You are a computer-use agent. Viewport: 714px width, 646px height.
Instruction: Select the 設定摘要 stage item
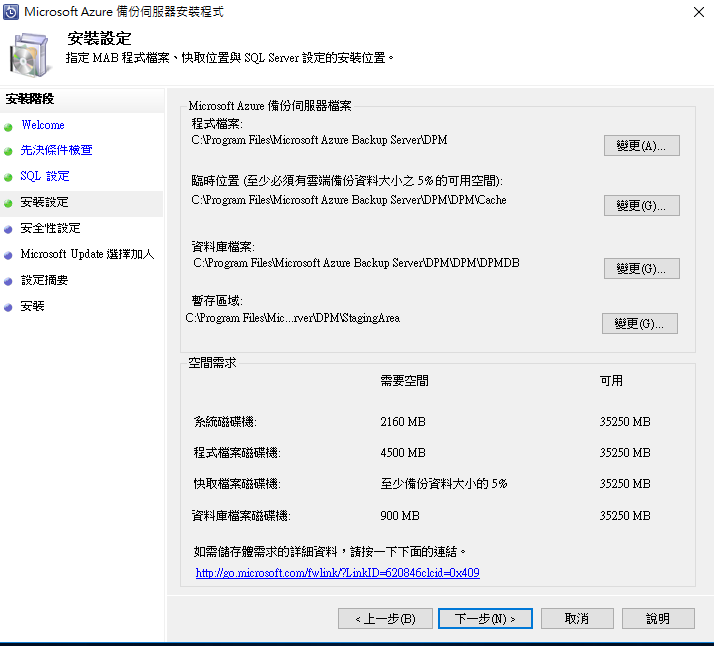coord(44,280)
